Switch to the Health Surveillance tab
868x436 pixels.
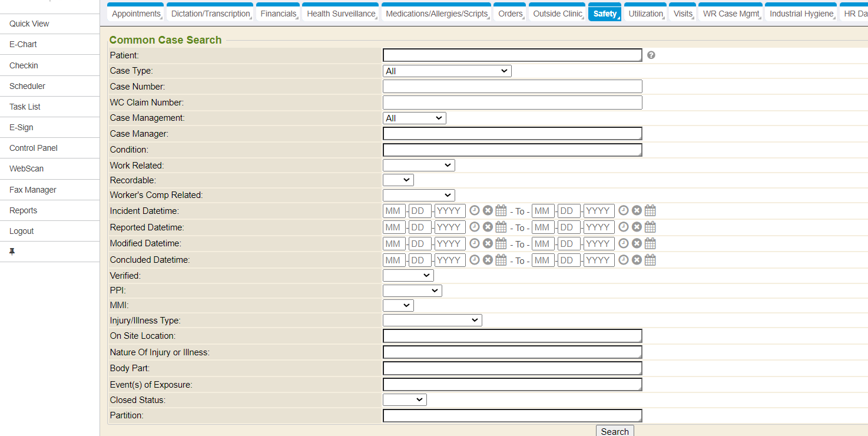[340, 14]
